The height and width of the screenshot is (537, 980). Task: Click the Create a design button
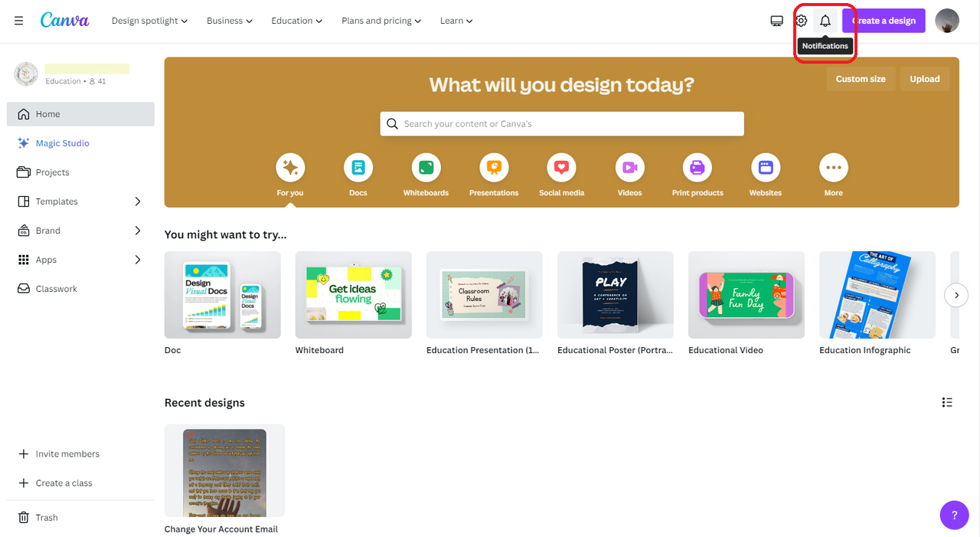tap(884, 21)
